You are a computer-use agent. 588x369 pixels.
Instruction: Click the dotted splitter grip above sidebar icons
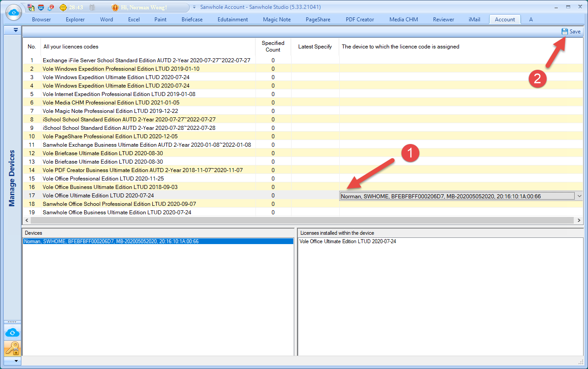point(12,322)
